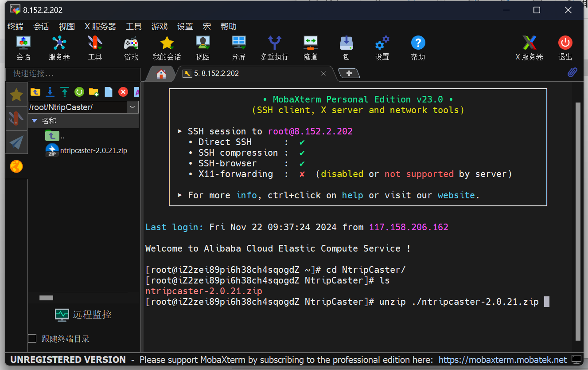Screen dimensions: 588x370
Task: Click IP 117.158.206.162 in terminal
Action: point(409,227)
